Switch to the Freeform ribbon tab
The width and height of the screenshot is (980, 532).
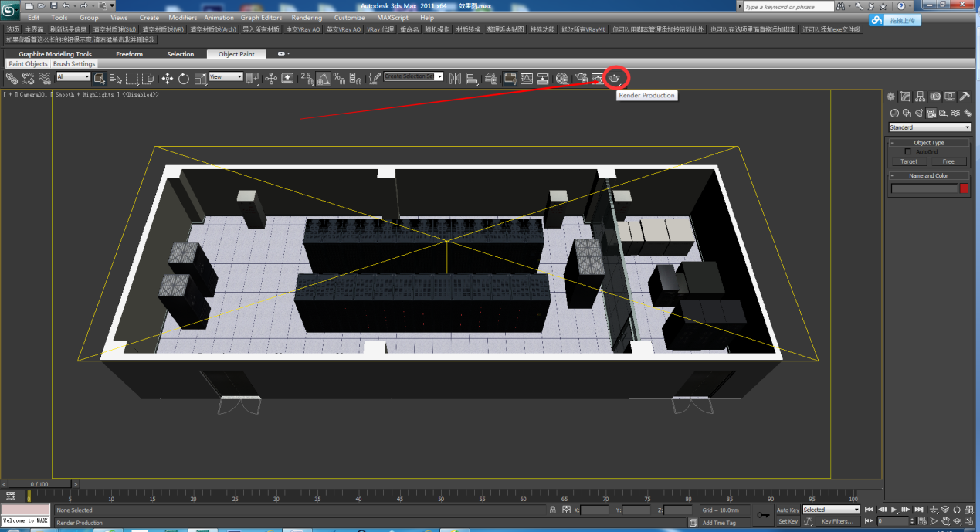click(x=129, y=55)
